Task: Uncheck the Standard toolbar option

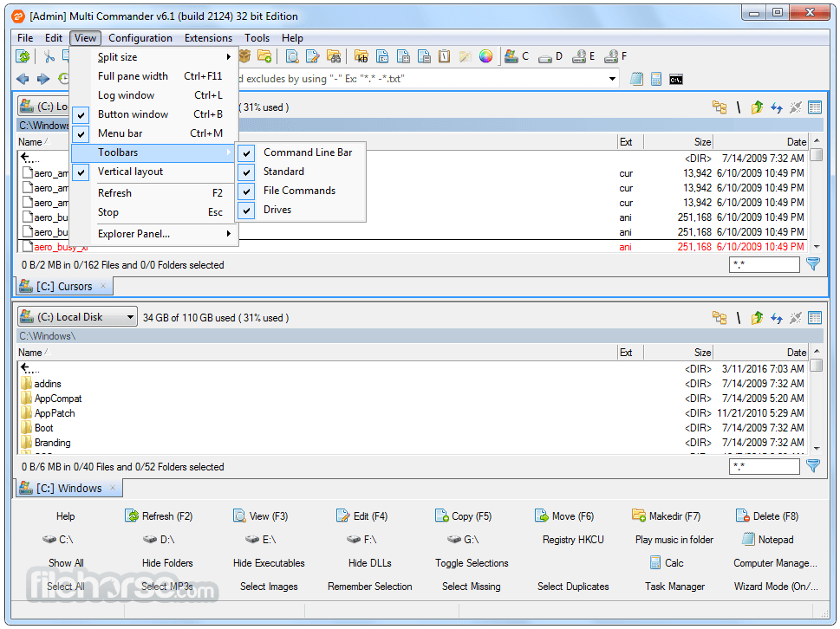Action: point(303,172)
